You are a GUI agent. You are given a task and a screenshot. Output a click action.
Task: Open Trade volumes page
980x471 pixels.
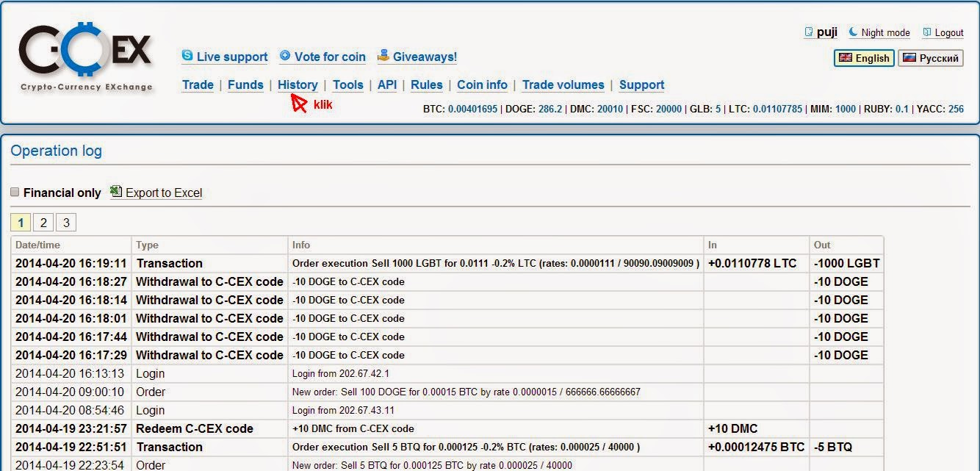coord(563,85)
